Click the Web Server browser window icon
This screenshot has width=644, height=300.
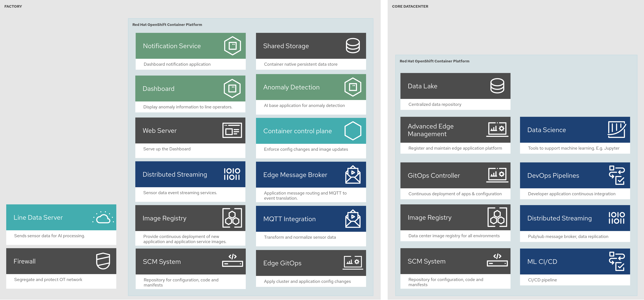(x=232, y=130)
